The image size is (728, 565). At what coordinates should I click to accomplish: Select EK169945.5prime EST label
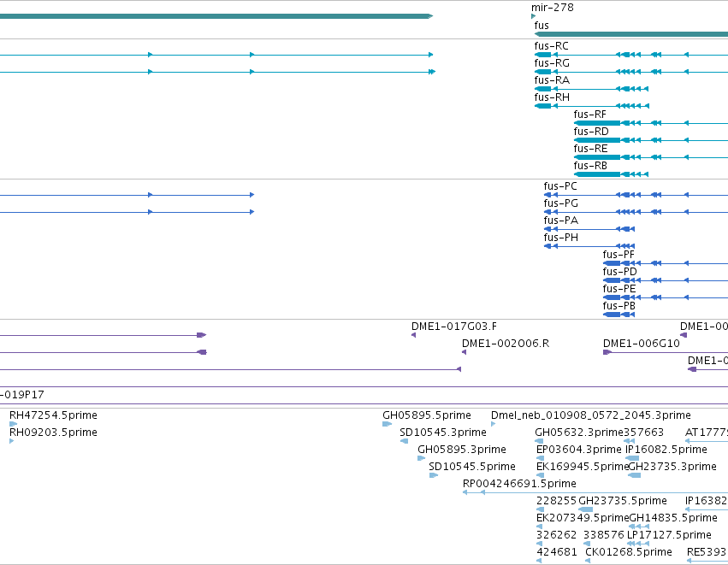point(583,467)
